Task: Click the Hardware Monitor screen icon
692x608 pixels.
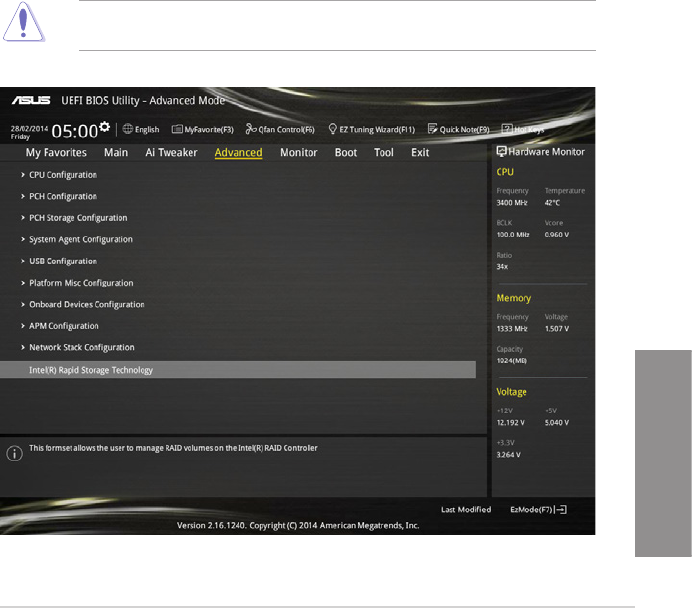Action: pos(501,151)
